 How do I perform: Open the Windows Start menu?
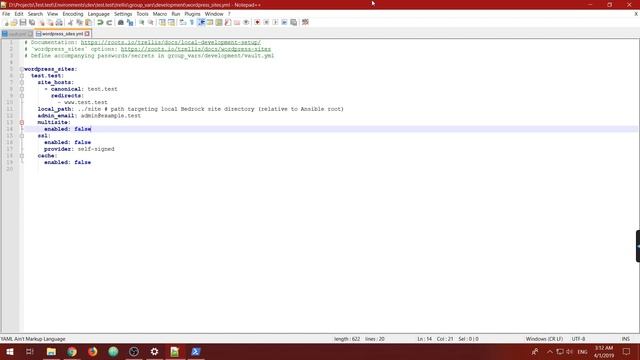point(10,351)
